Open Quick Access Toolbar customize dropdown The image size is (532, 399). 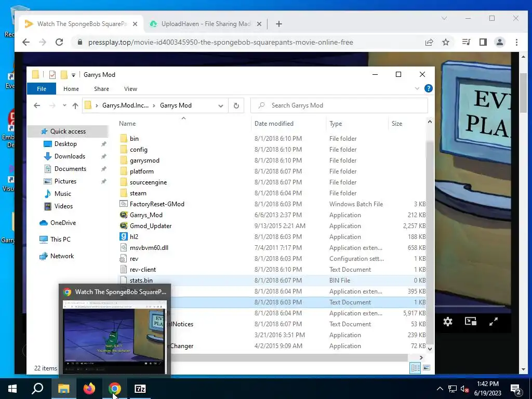(73, 75)
